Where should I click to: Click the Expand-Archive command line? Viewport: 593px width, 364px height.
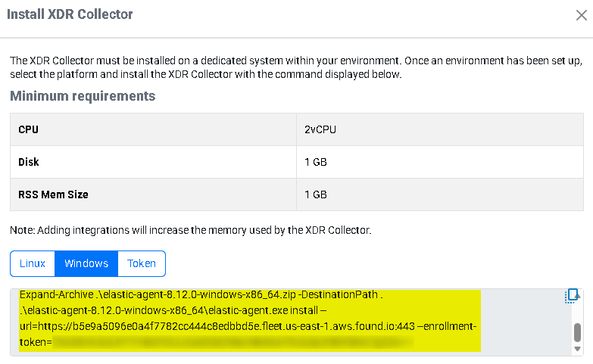click(x=201, y=295)
